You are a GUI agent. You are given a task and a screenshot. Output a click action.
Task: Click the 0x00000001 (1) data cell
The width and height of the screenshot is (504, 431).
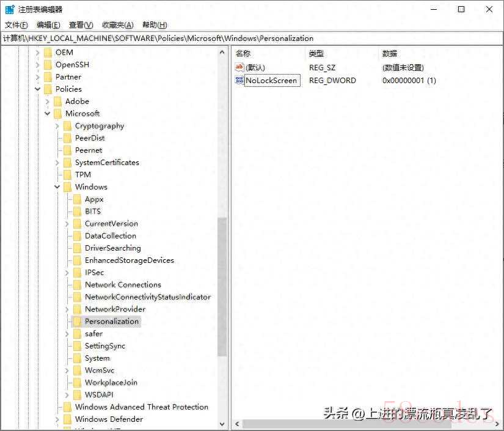(x=409, y=81)
